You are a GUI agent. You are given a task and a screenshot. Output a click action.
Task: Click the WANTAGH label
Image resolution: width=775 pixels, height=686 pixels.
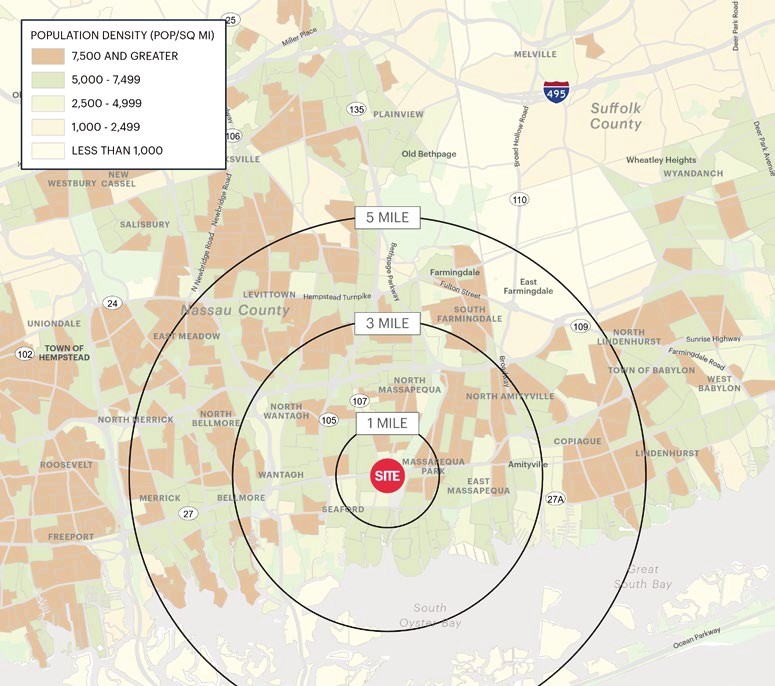pyautogui.click(x=281, y=474)
